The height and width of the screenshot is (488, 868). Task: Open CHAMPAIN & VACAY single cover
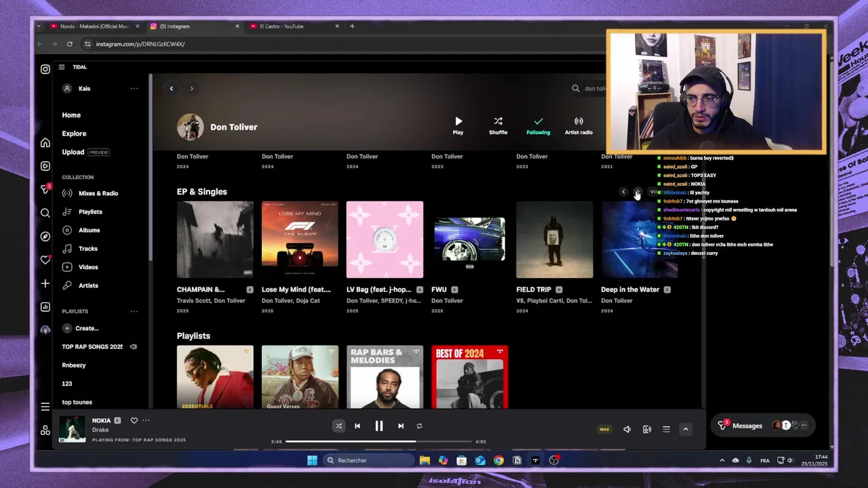tap(215, 239)
